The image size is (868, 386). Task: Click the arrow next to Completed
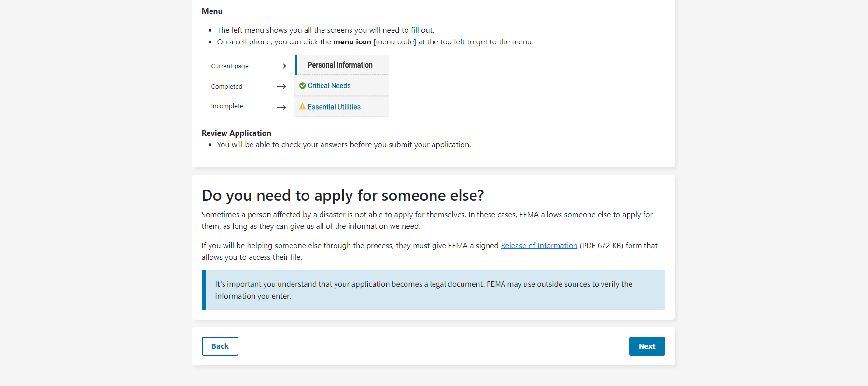tap(281, 87)
